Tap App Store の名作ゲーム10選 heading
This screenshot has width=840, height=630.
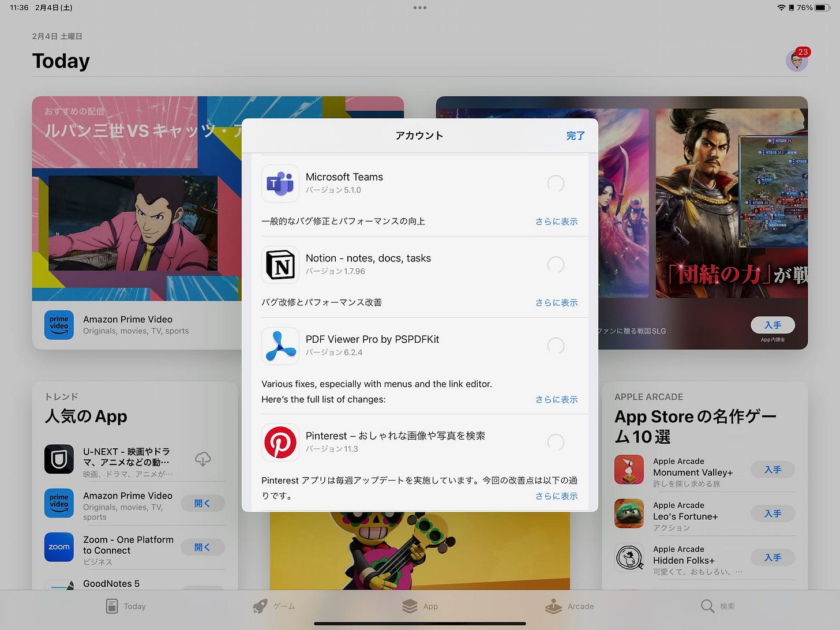point(696,426)
